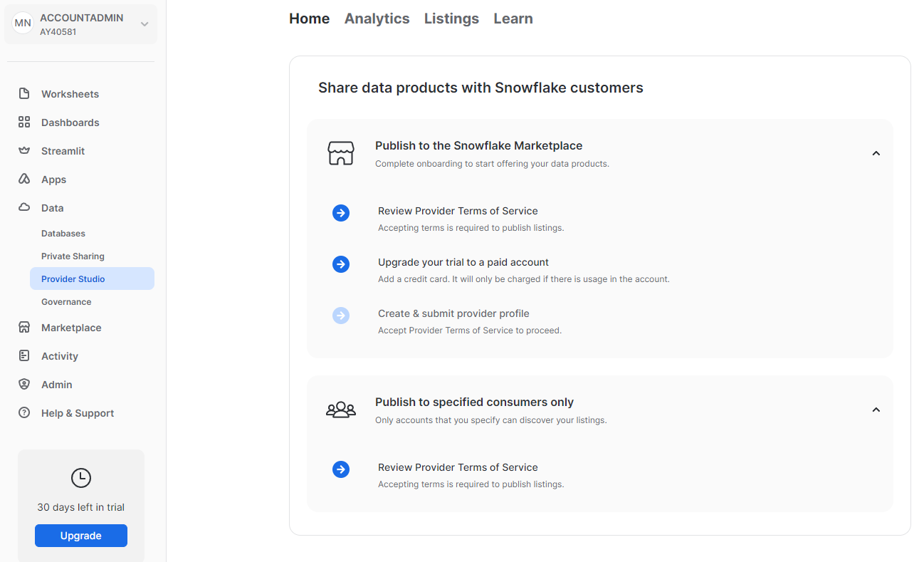Collapse the Publish to the Snowflake Marketplace section
Image resolution: width=924 pixels, height=562 pixels.
876,153
